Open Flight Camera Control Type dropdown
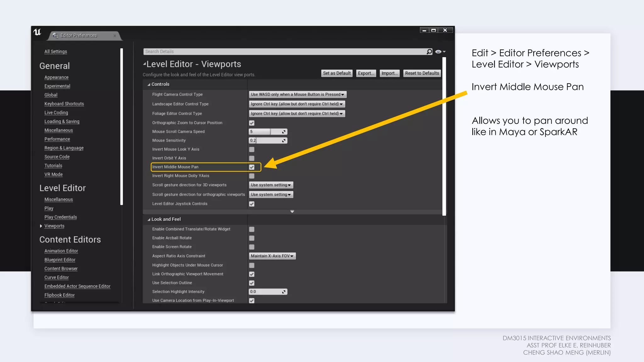This screenshot has width=644, height=362. click(297, 94)
